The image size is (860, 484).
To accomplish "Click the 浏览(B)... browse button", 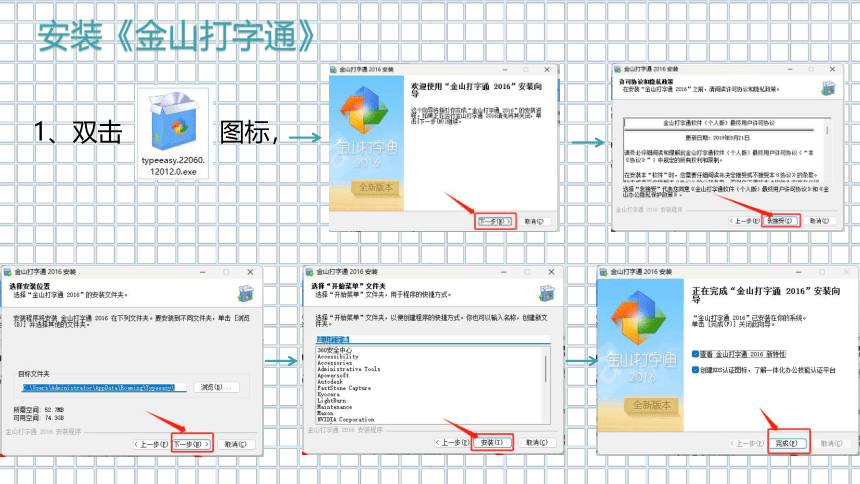I will (x=216, y=387).
